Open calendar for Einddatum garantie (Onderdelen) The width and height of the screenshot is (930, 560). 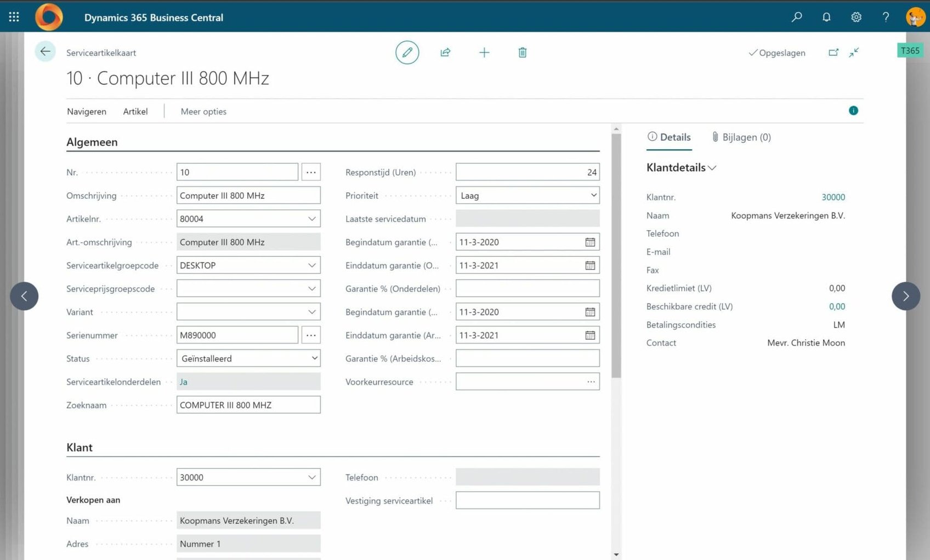click(590, 265)
